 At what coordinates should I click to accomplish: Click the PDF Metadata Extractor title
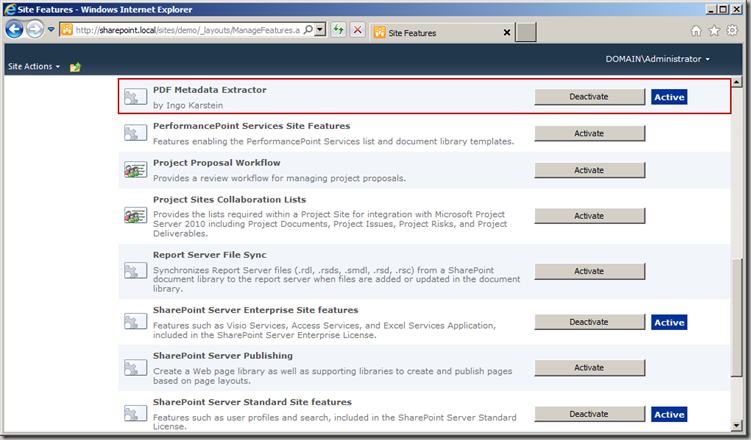click(210, 90)
